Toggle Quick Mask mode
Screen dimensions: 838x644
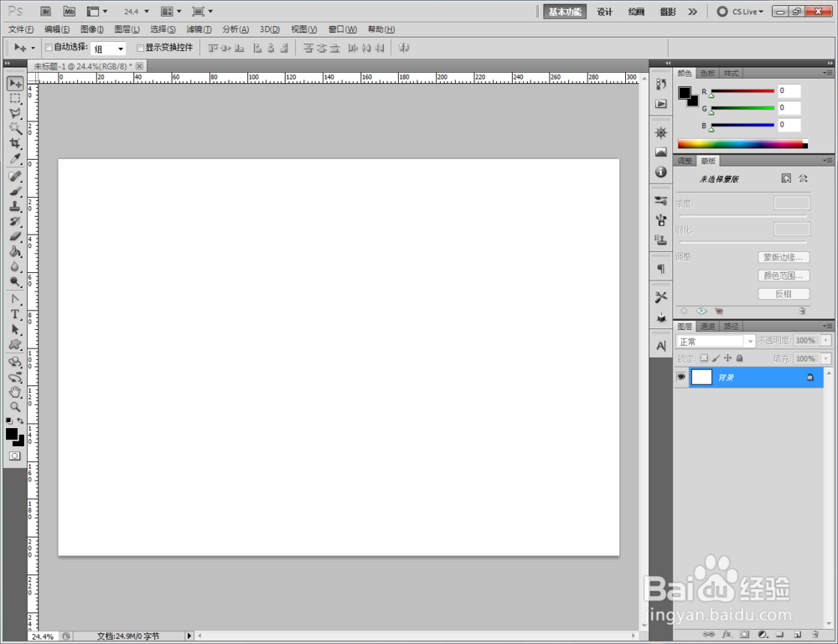pyautogui.click(x=15, y=456)
